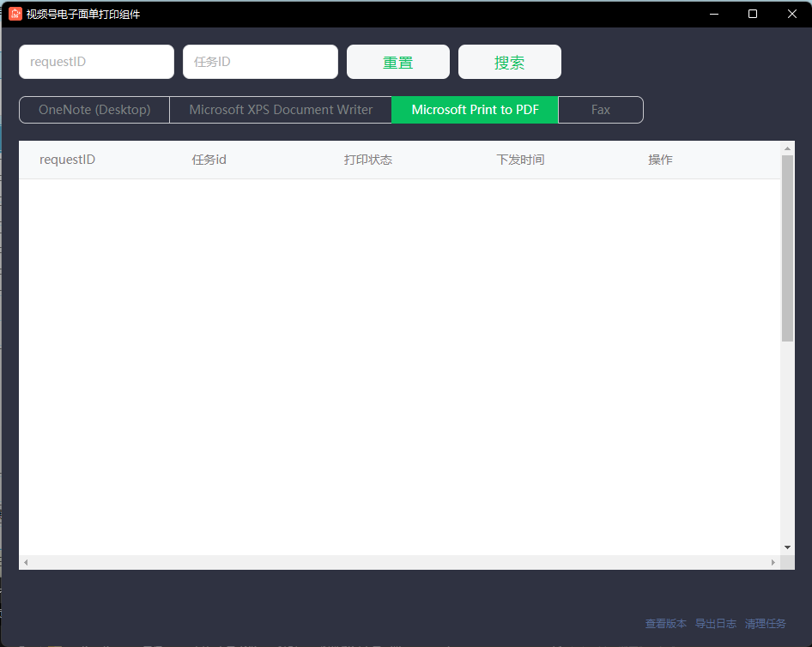This screenshot has width=812, height=647.
Task: Open the 查看版本 version link
Action: click(x=666, y=624)
